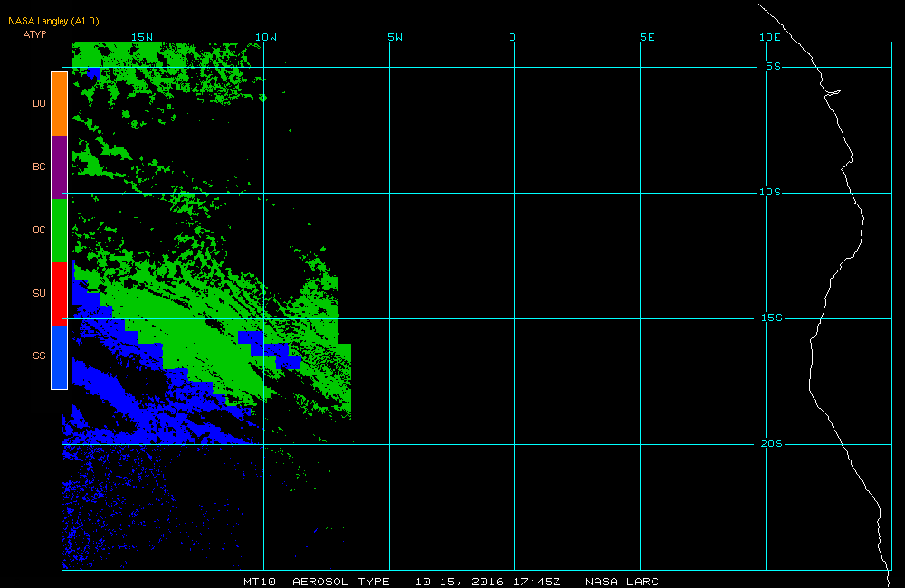Click the 10 15, 2016 date text

pyautogui.click(x=459, y=582)
